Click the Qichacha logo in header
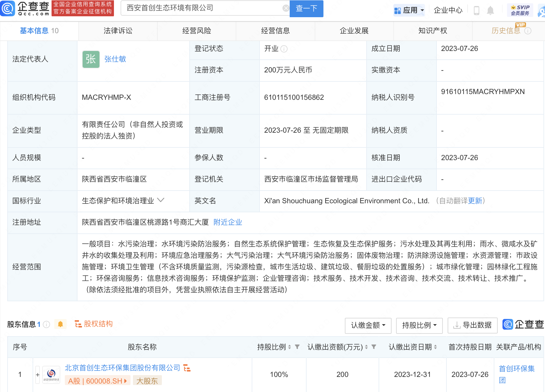 coord(25,8)
